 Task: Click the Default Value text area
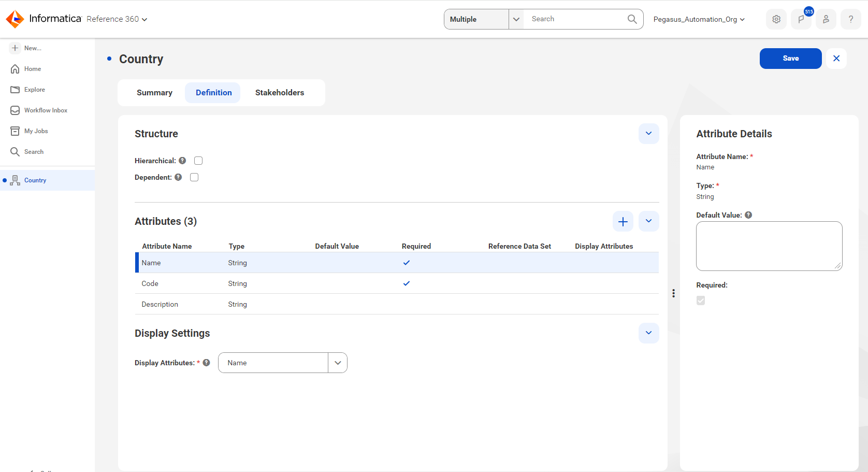pos(769,246)
